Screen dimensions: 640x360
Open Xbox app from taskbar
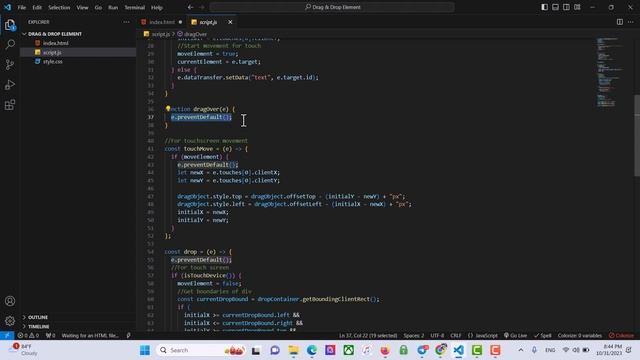click(x=349, y=350)
